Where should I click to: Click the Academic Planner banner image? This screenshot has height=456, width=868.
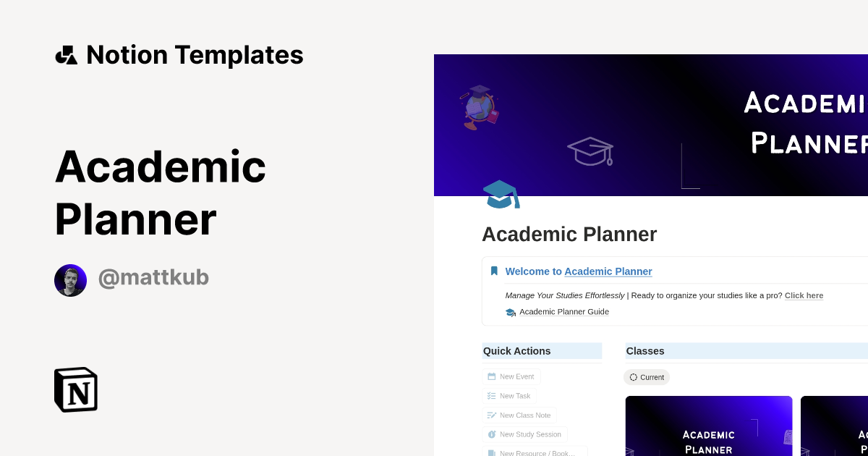[x=651, y=124]
